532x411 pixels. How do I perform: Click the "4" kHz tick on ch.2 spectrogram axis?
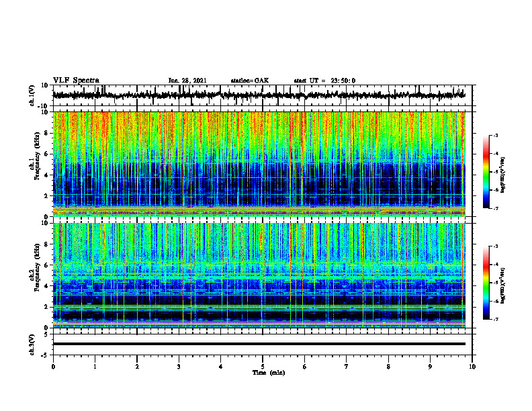click(47, 286)
